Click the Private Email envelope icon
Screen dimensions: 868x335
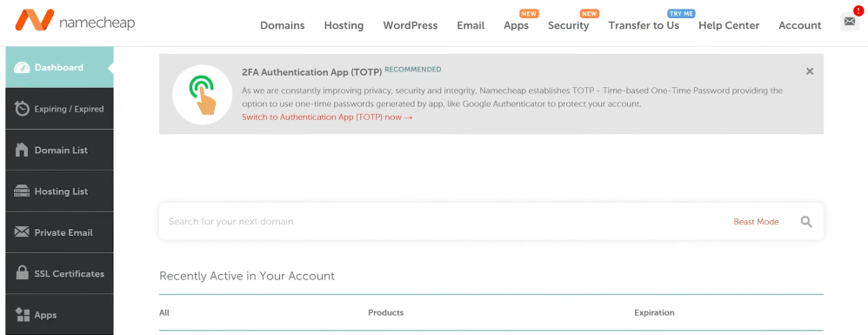(x=22, y=232)
